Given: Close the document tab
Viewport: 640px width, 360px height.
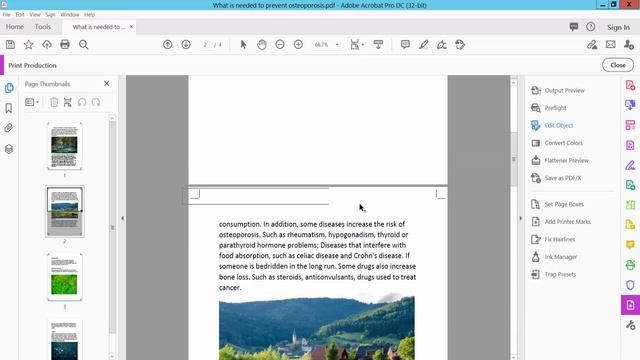Looking at the screenshot, I should point(131,27).
